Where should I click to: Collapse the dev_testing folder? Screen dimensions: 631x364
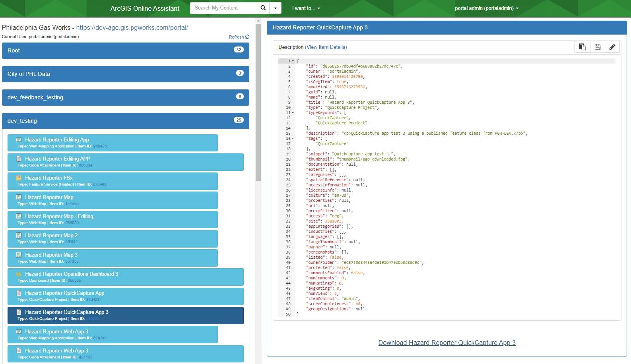(126, 121)
